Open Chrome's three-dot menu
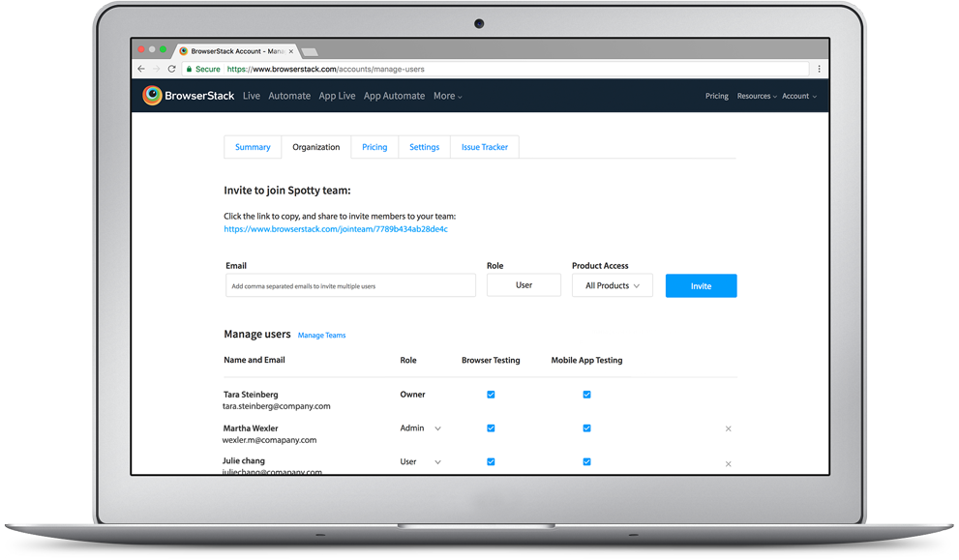Screen dimensions: 959x560 point(818,69)
